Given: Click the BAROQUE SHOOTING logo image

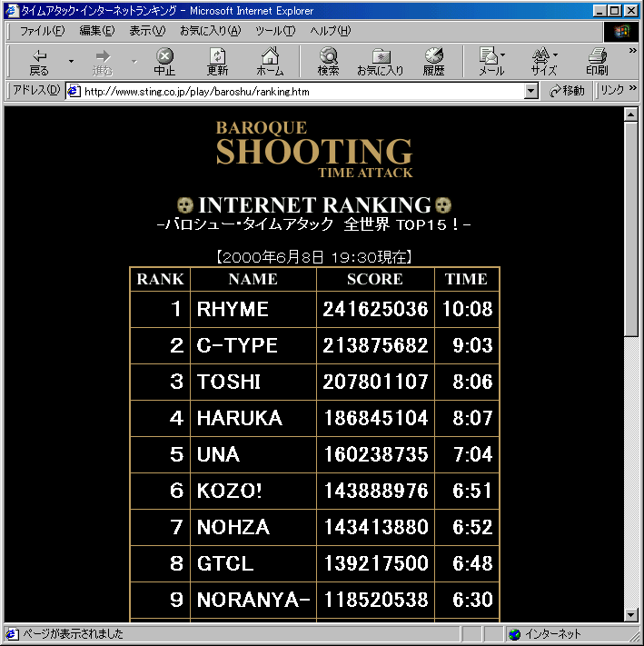Looking at the screenshot, I should 313,149.
